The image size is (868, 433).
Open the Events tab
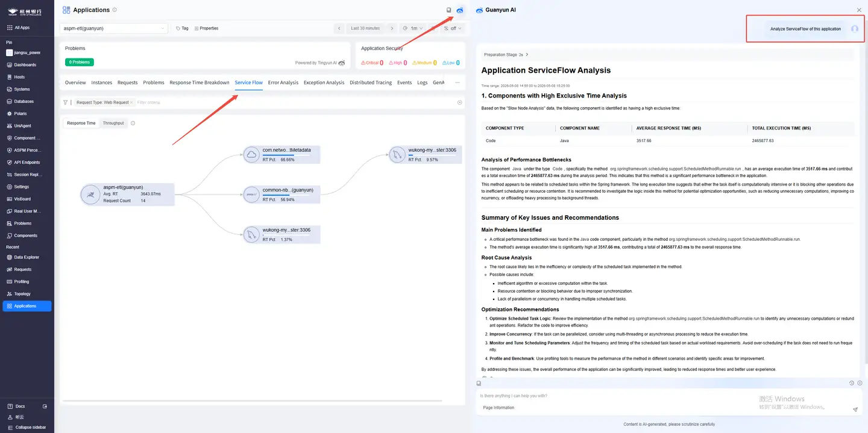[x=404, y=83]
